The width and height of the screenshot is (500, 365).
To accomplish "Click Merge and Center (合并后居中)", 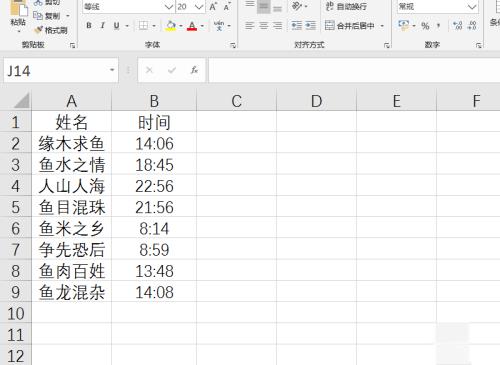I will point(350,25).
